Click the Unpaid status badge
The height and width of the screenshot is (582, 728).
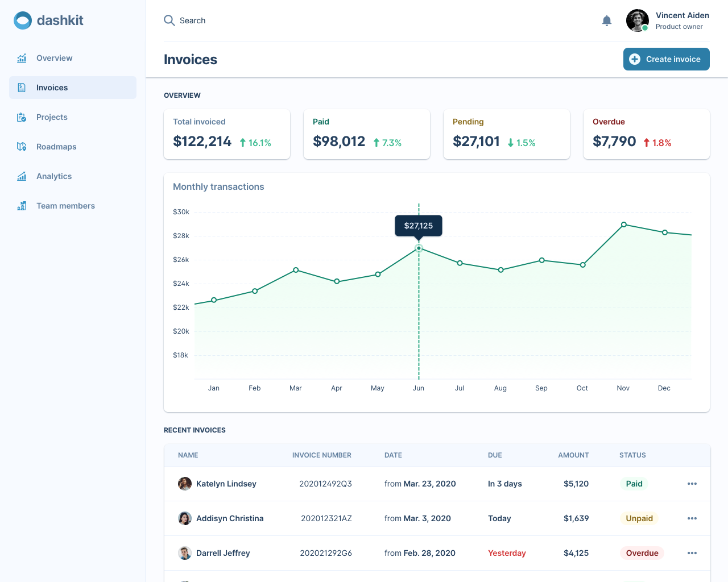[639, 518]
